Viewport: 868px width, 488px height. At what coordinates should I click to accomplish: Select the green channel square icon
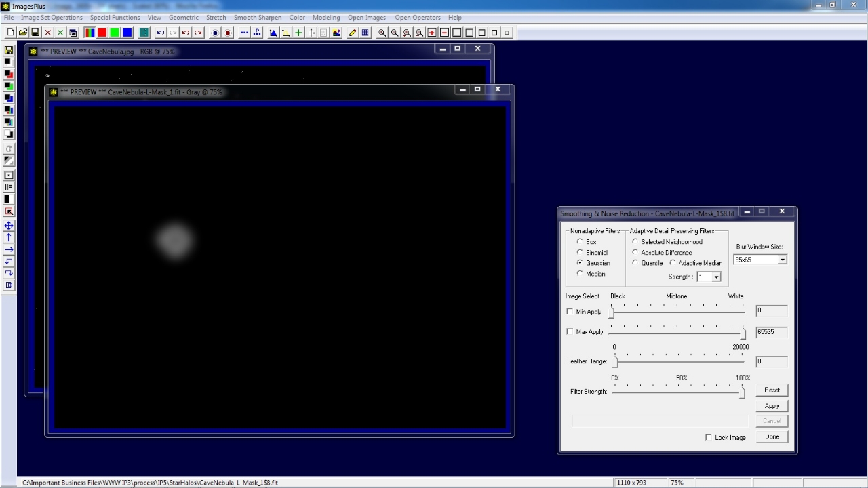point(115,33)
